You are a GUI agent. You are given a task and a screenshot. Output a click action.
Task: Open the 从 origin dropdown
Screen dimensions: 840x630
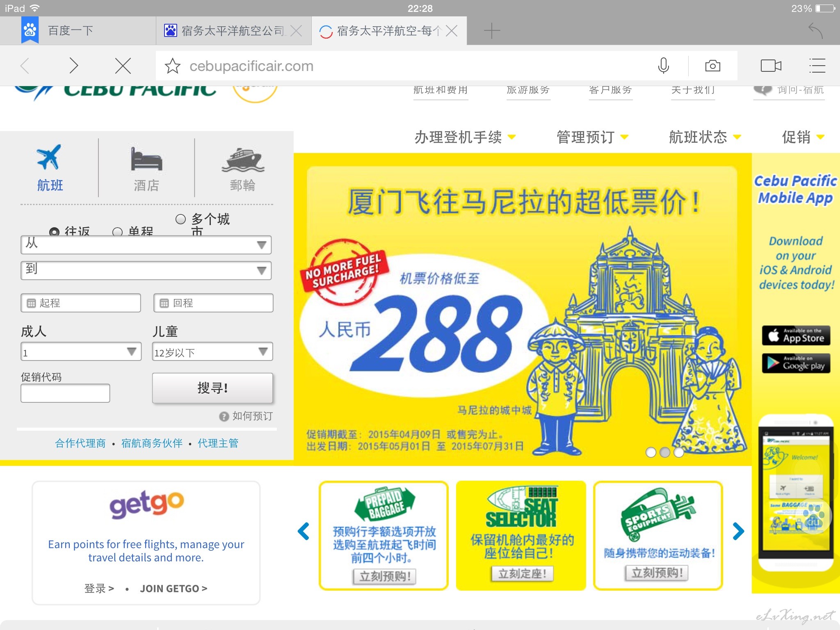pyautogui.click(x=146, y=245)
